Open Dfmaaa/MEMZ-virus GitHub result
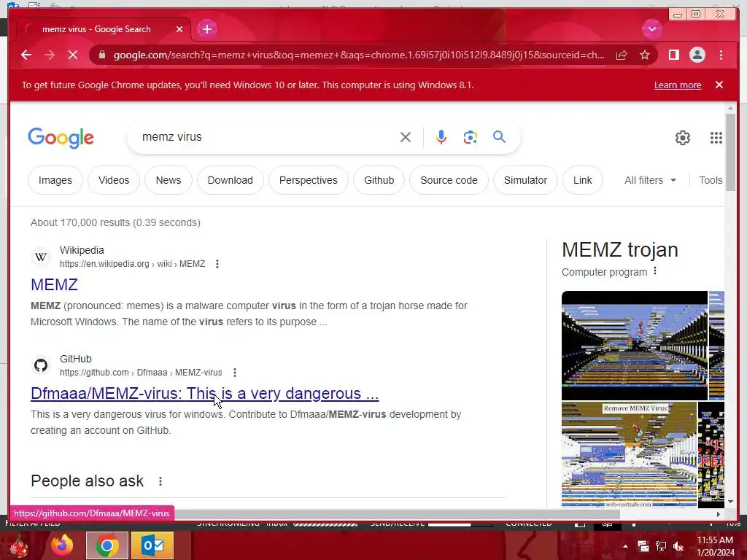This screenshot has height=560, width=747. [x=204, y=393]
